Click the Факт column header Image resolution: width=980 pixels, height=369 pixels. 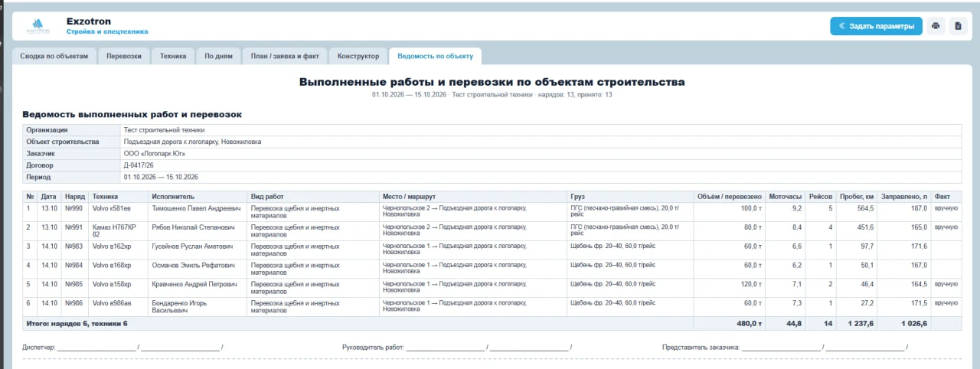coord(946,197)
